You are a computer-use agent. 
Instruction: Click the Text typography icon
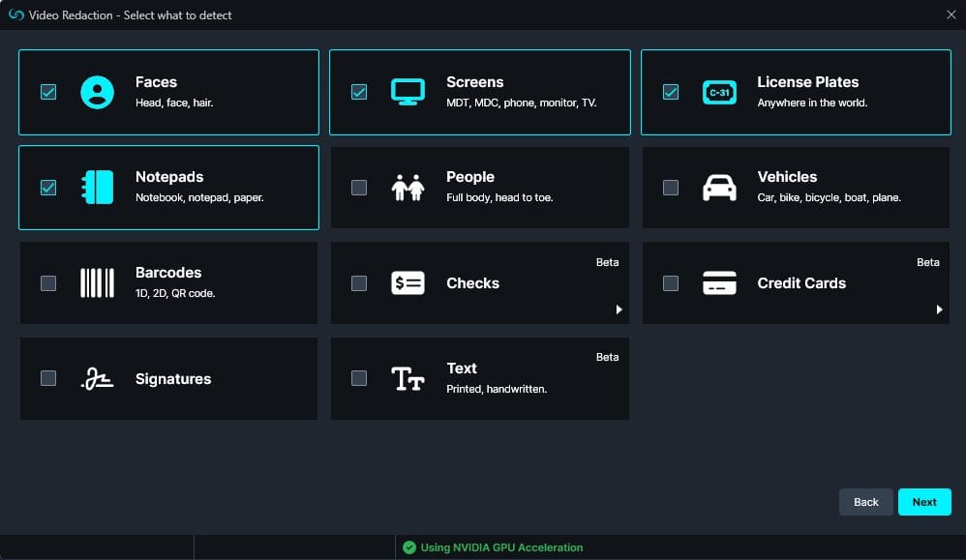[408, 378]
